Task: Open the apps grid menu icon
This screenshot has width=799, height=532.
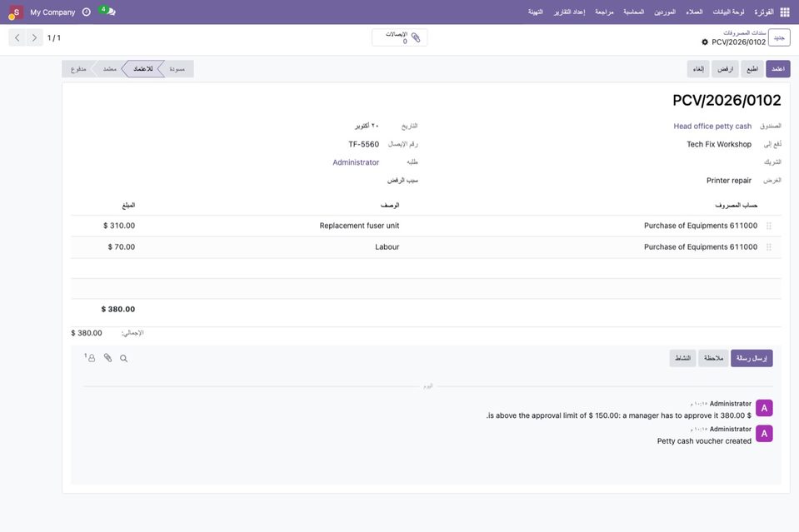Action: [785, 12]
